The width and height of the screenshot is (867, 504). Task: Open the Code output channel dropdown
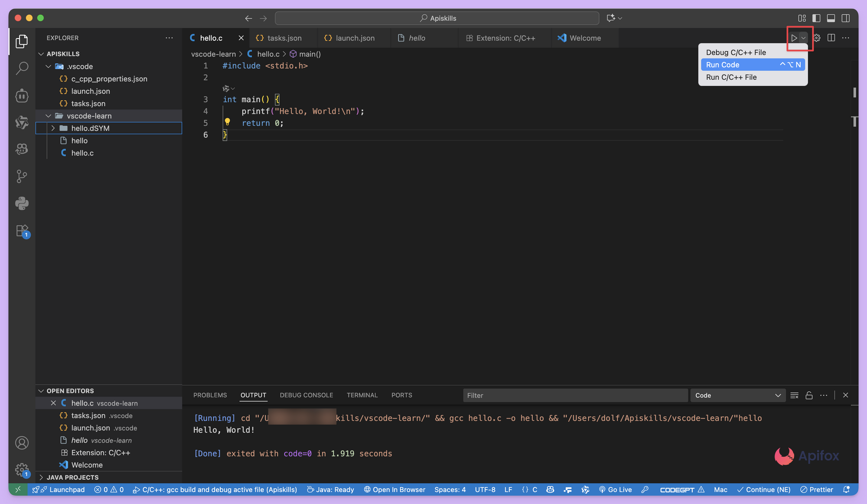[737, 395]
